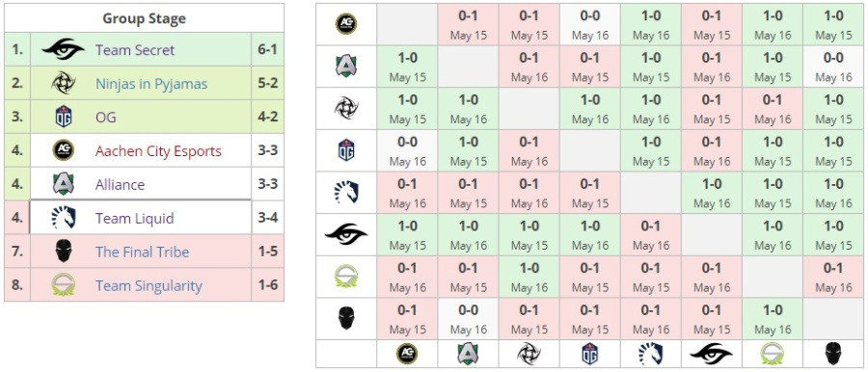This screenshot has width=868, height=372.
Task: Click Team Liquid logo in standings
Action: [x=64, y=218]
